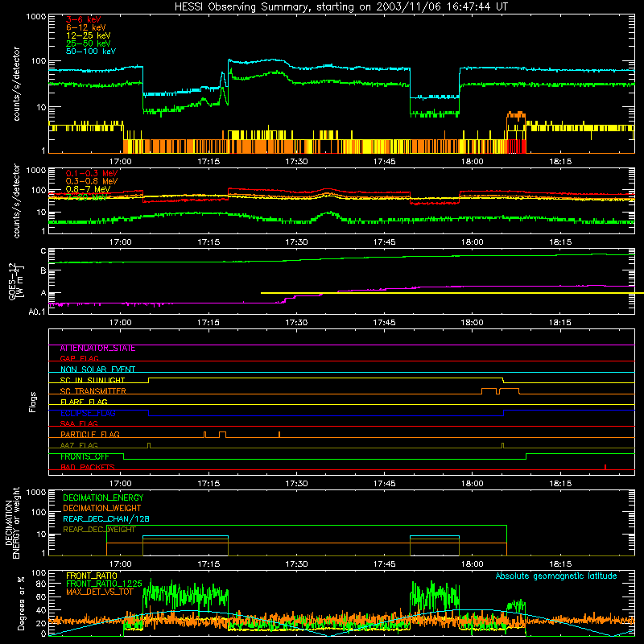
Task: Pick the green 25-50 keV legend label
Action: pos(89,43)
